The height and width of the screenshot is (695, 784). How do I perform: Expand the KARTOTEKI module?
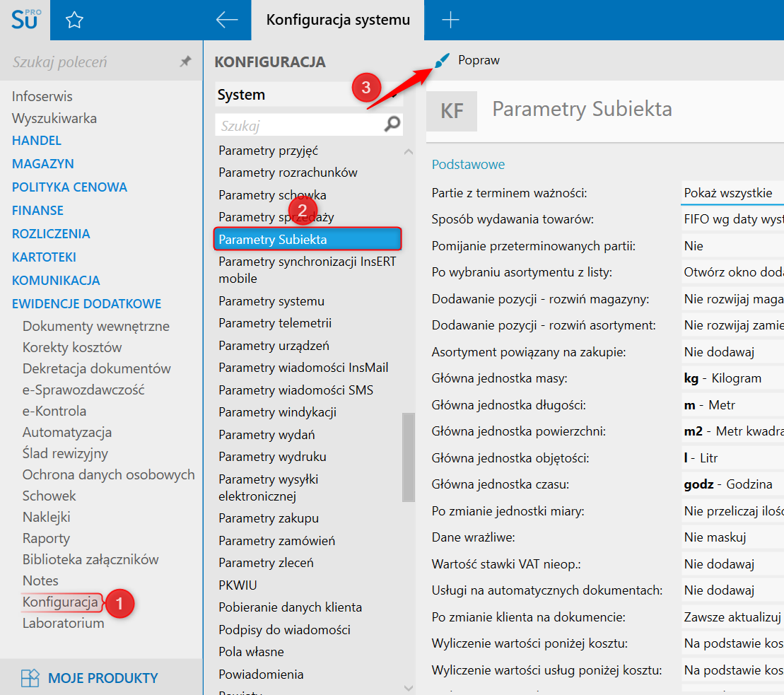(x=44, y=257)
